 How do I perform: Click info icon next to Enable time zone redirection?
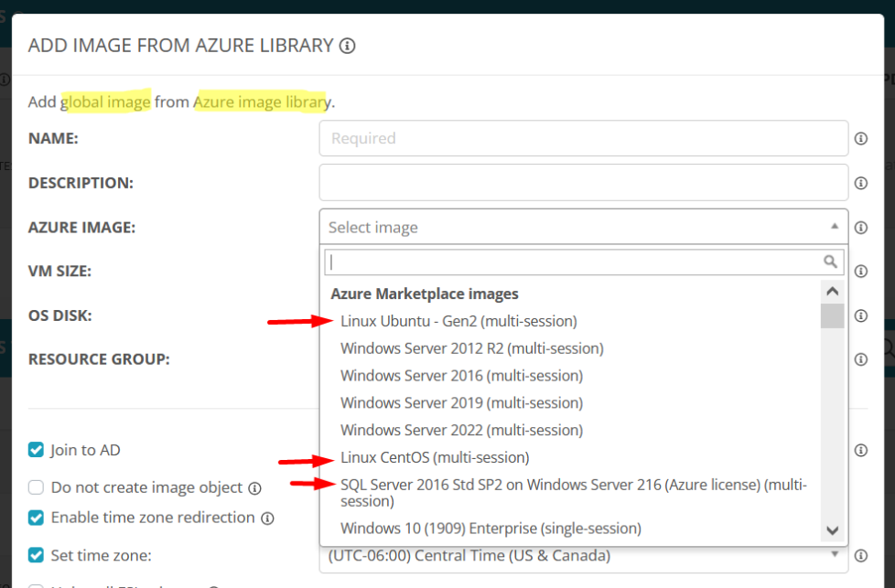pos(267,519)
